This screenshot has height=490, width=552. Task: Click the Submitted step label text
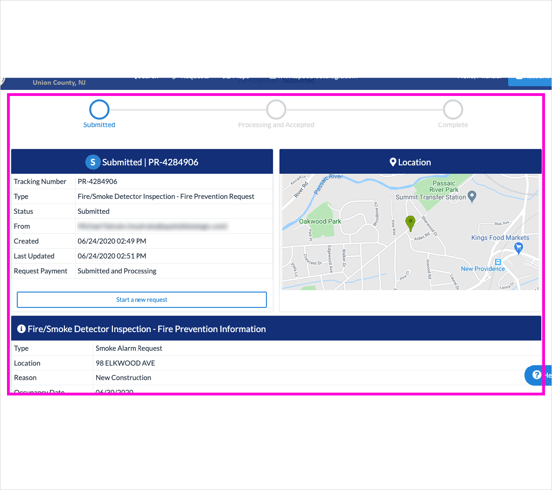[99, 125]
